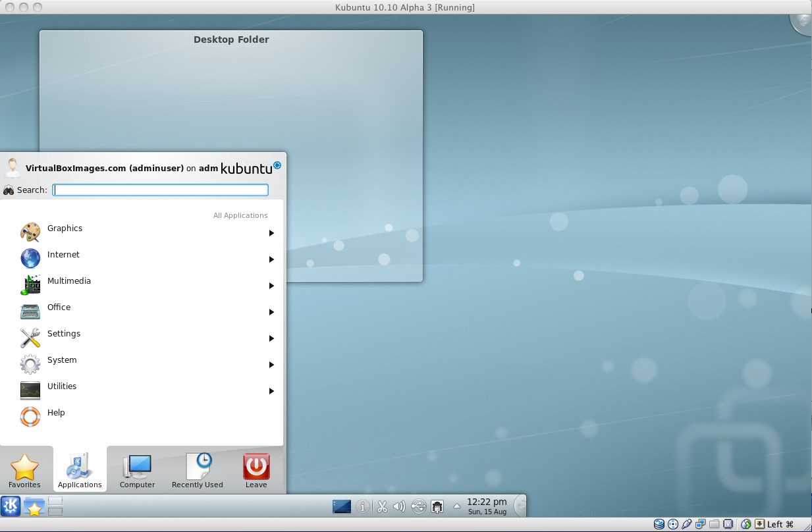This screenshot has width=812, height=532.
Task: Click the blue desktop activity tray icon
Action: tap(342, 506)
